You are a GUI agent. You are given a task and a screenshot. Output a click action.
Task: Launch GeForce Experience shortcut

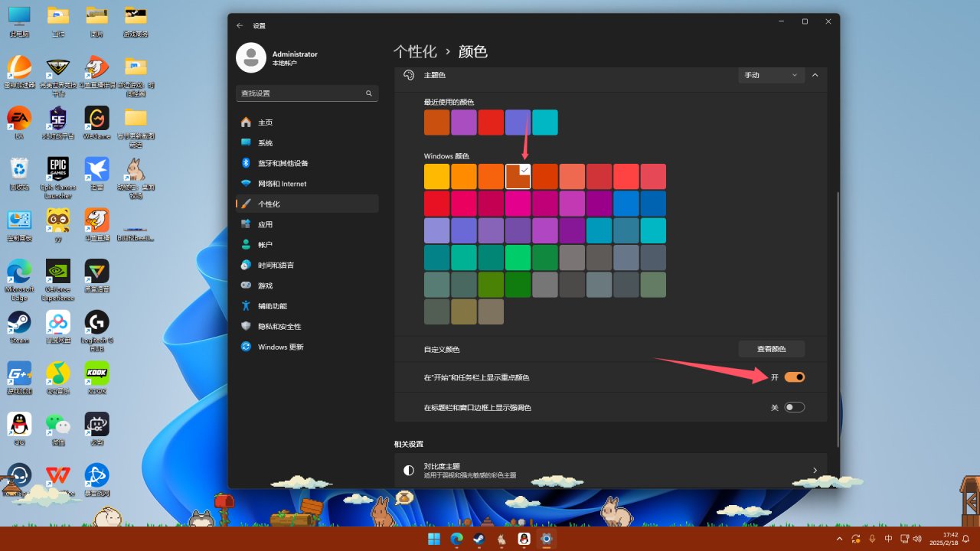tap(58, 279)
